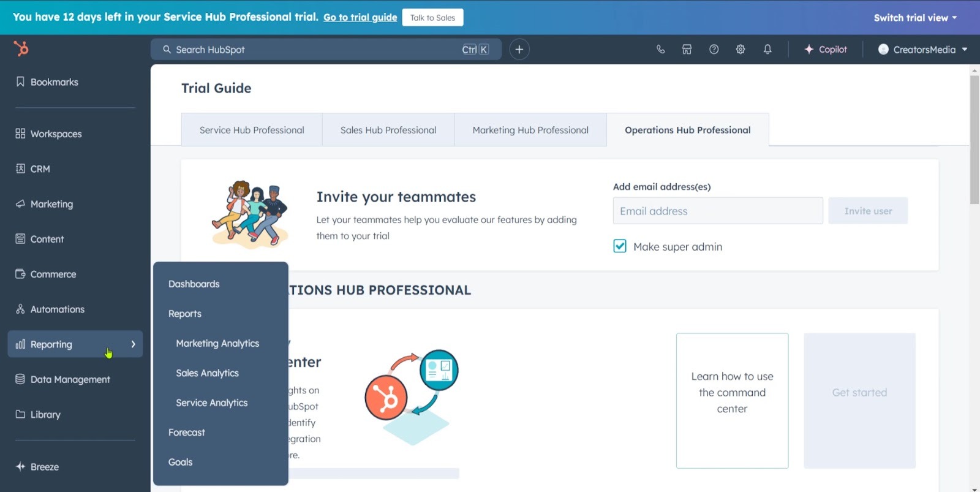Open the Content sidebar item

40,239
